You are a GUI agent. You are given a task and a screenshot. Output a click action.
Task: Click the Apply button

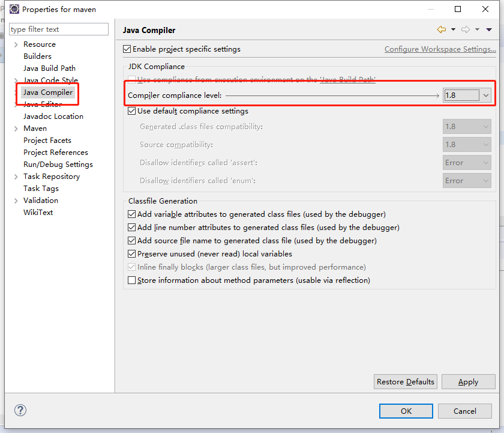pos(469,381)
